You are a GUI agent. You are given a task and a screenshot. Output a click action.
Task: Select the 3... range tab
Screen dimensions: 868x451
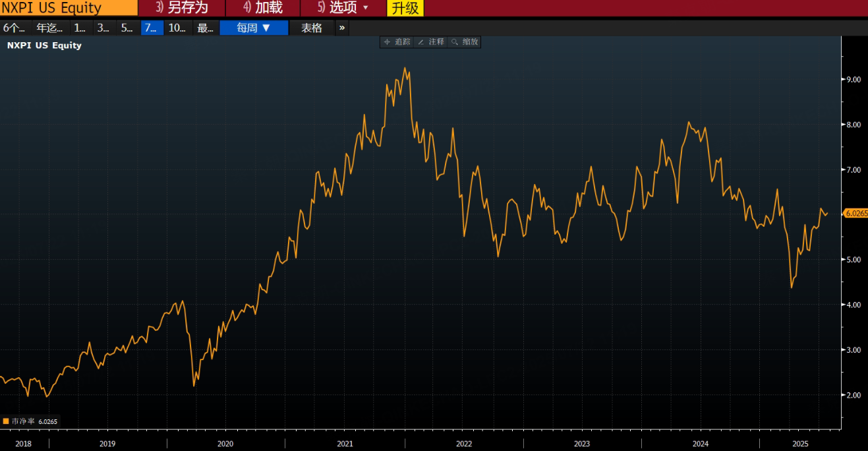103,28
